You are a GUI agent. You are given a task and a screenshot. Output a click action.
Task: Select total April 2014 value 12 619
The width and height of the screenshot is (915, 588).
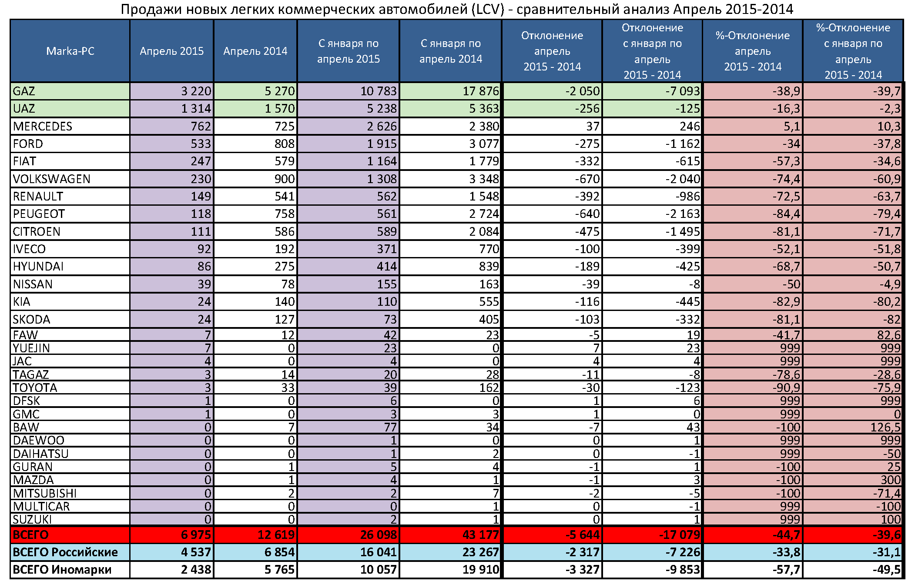point(276,535)
